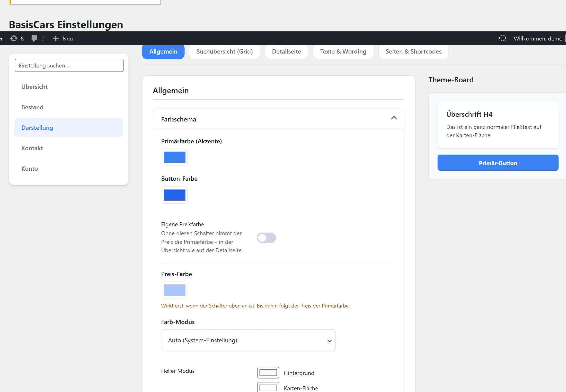Open Konto in the sidebar
Viewport: 566px width, 392px height.
[69, 169]
